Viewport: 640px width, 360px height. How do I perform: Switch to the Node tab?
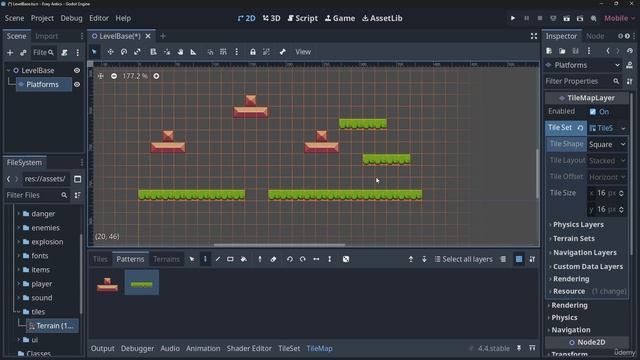pos(595,36)
